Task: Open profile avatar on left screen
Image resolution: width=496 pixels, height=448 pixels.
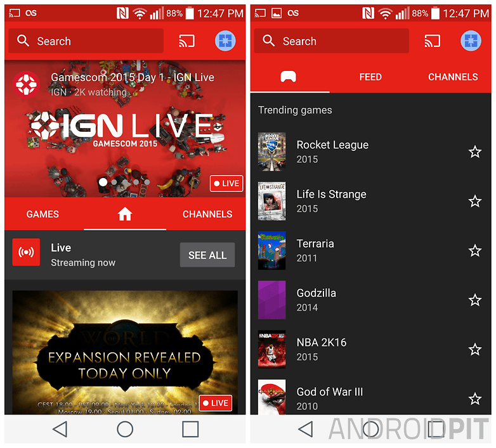Action: [225, 41]
